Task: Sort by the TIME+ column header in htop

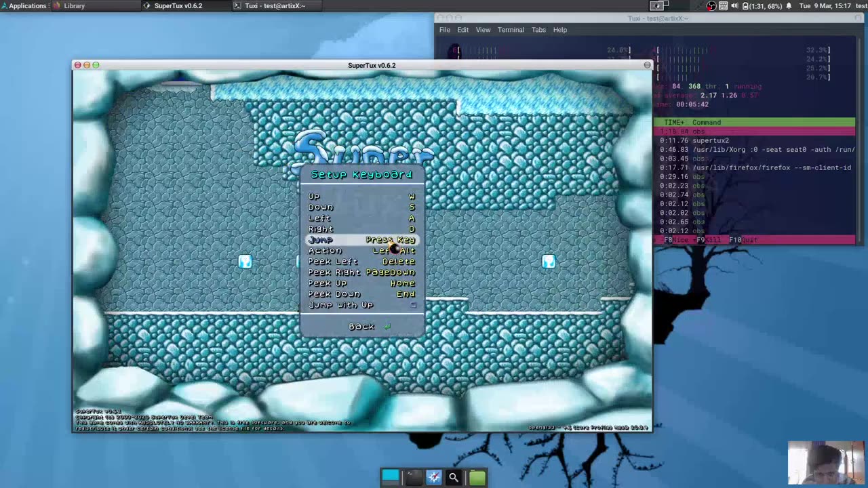Action: [674, 123]
